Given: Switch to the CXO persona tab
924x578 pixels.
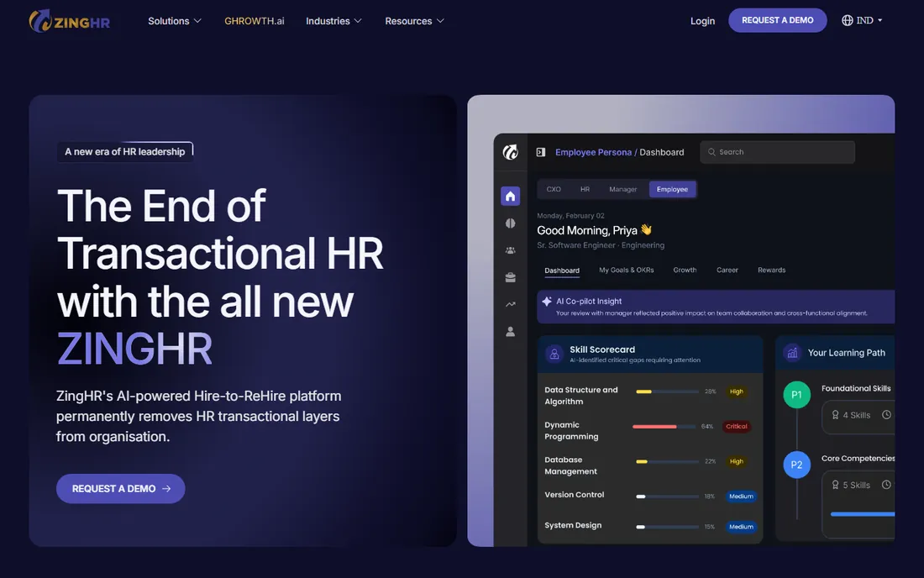Looking at the screenshot, I should [554, 189].
